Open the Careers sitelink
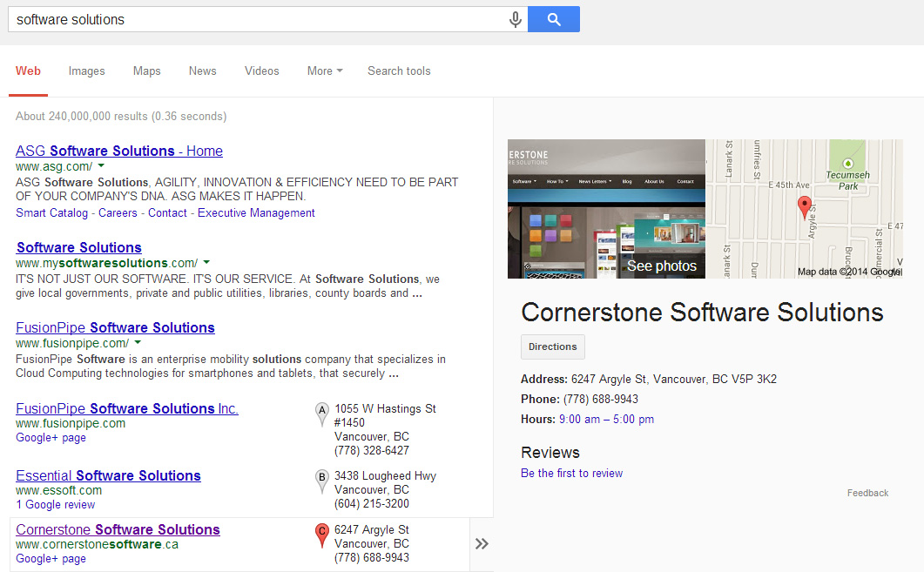This screenshot has width=924, height=572. pos(118,212)
